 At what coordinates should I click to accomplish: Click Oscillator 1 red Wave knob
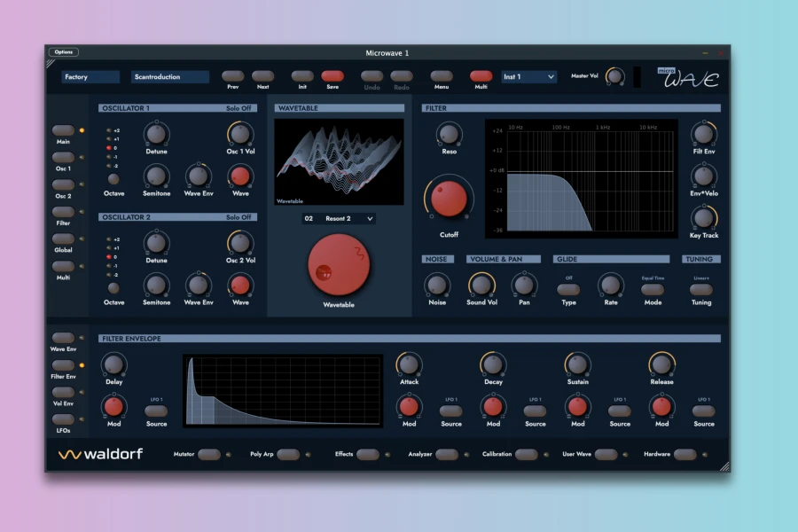[x=240, y=176]
